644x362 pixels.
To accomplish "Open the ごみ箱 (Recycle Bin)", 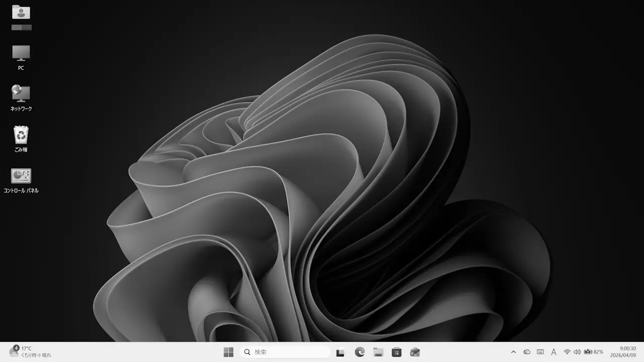I will point(21,136).
